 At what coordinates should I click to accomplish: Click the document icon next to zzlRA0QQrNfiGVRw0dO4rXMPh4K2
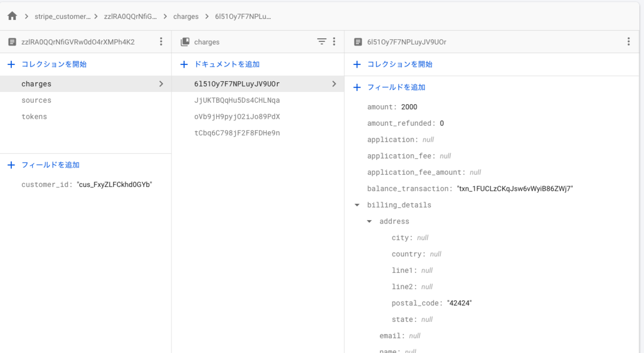pos(11,41)
